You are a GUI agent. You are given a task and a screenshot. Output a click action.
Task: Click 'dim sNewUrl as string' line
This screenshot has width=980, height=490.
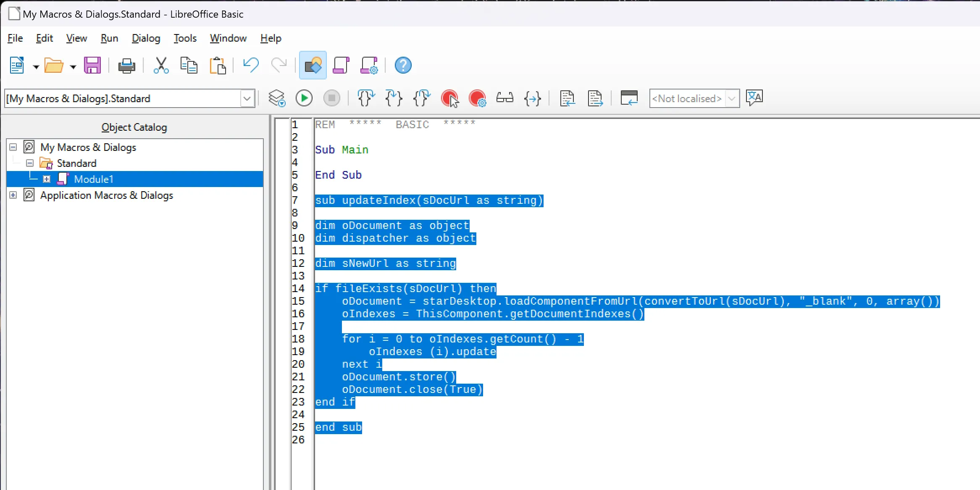[386, 263]
